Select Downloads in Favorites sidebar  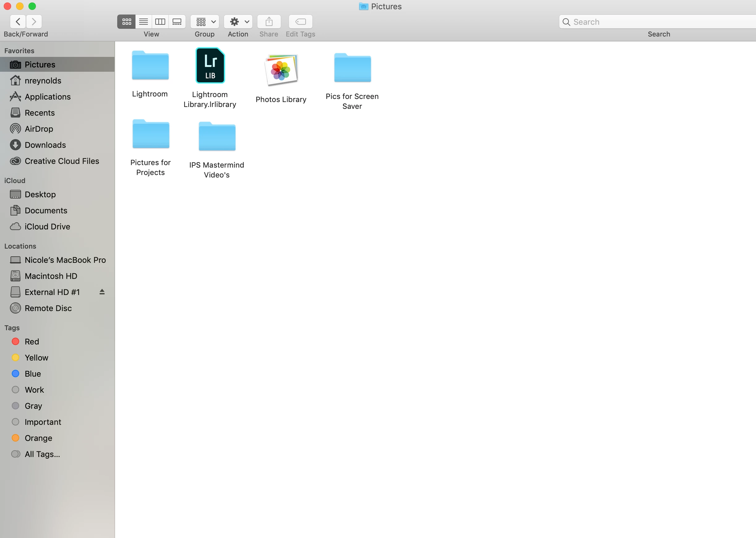point(45,145)
